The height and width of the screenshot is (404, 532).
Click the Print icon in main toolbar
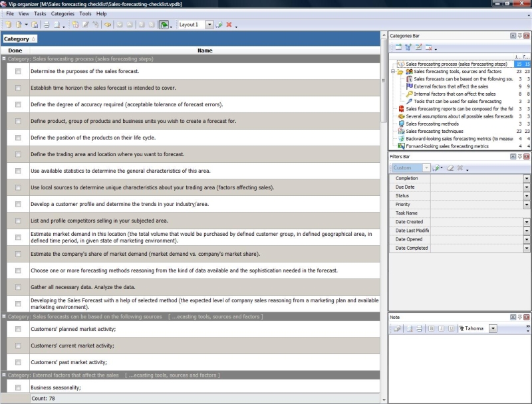(x=46, y=25)
